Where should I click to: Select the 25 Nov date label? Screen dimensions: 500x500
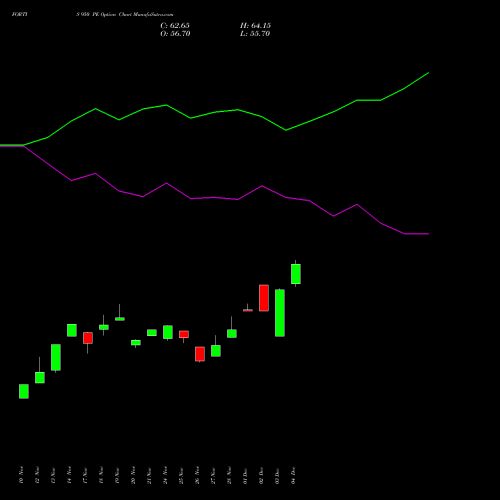coord(181,475)
